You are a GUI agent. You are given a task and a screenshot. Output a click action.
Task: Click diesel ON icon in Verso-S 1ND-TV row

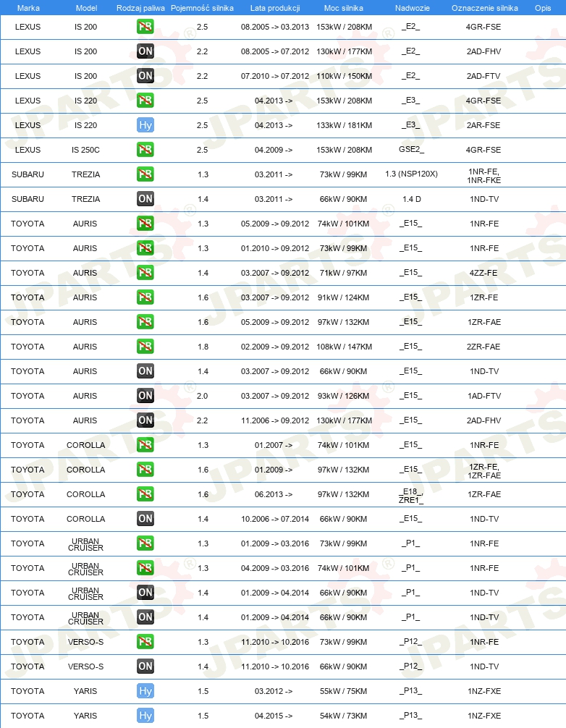[145, 666]
